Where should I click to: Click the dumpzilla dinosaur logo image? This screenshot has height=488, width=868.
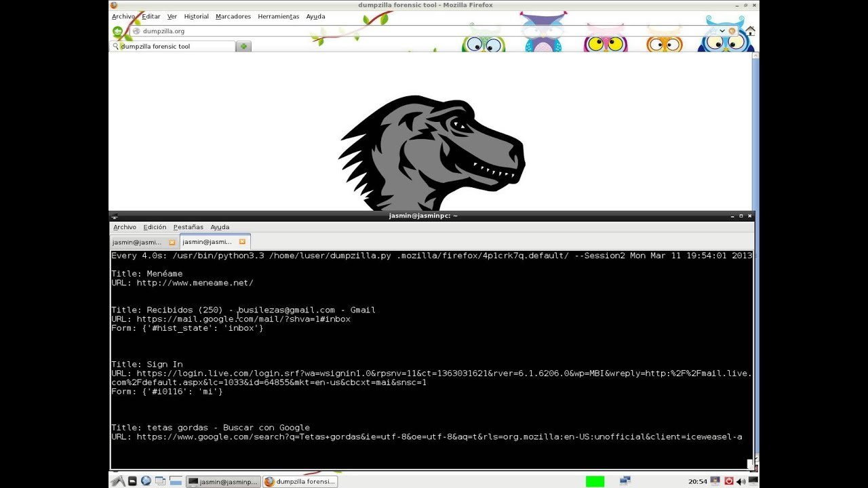431,153
